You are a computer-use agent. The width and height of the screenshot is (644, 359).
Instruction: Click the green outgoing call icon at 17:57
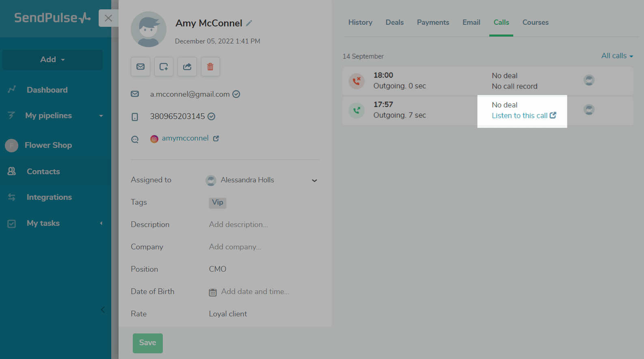pyautogui.click(x=357, y=110)
